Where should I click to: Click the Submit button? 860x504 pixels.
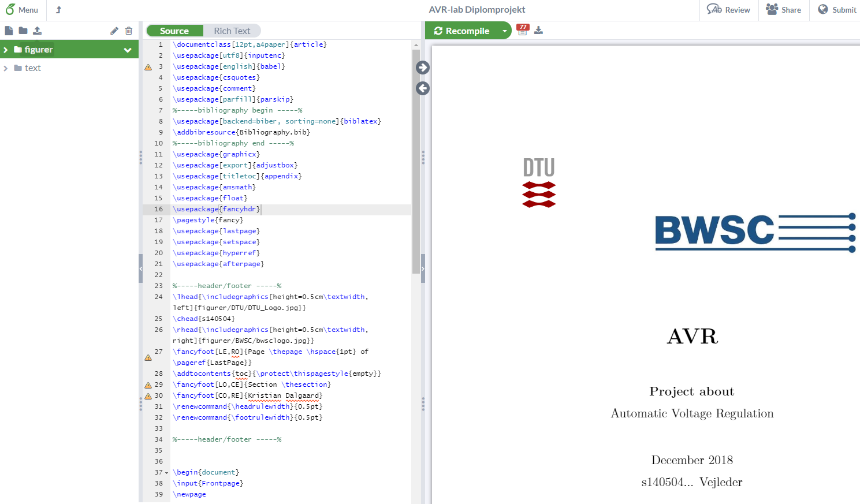click(x=837, y=10)
